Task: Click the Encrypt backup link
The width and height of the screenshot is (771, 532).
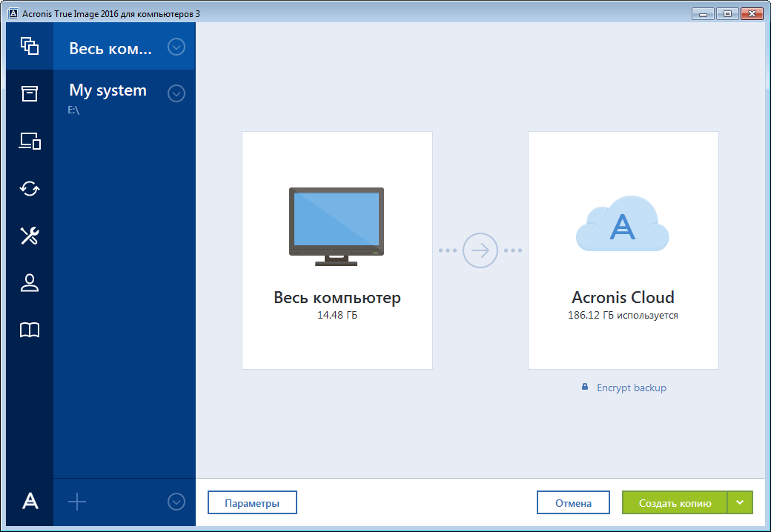Action: click(631, 388)
